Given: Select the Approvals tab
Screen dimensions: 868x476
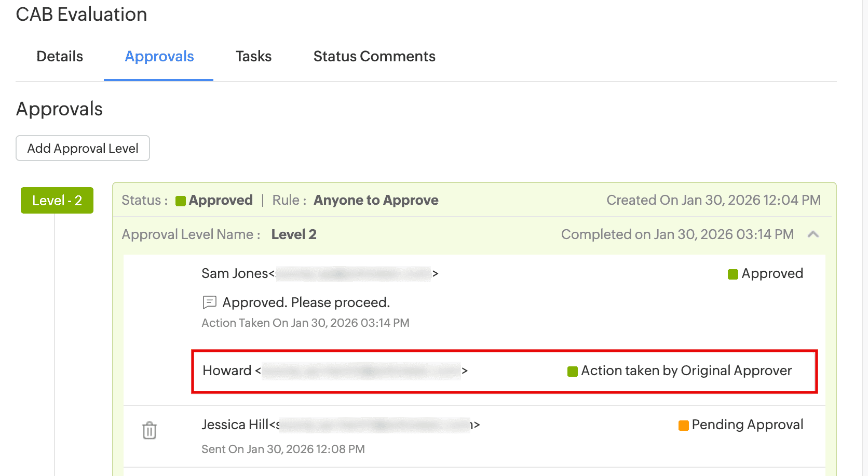Looking at the screenshot, I should 159,56.
